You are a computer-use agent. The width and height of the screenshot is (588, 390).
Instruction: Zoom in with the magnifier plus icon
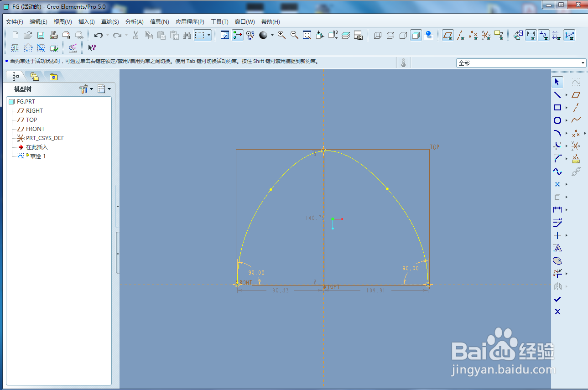coord(281,35)
